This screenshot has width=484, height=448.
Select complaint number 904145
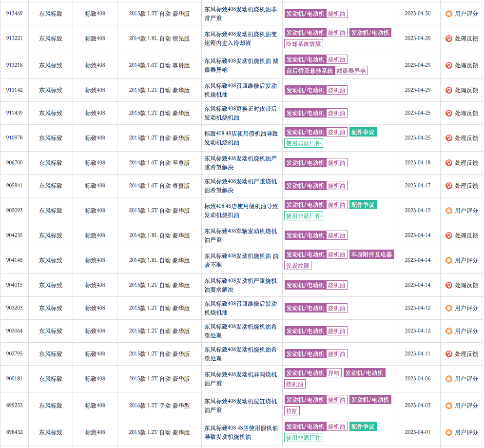point(14,260)
